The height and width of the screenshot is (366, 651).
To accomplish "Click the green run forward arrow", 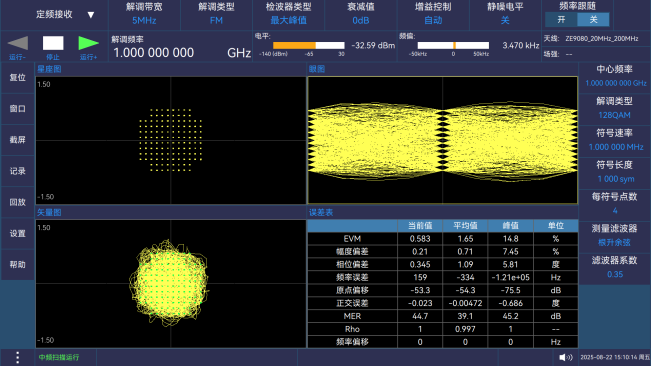I will click(88, 43).
